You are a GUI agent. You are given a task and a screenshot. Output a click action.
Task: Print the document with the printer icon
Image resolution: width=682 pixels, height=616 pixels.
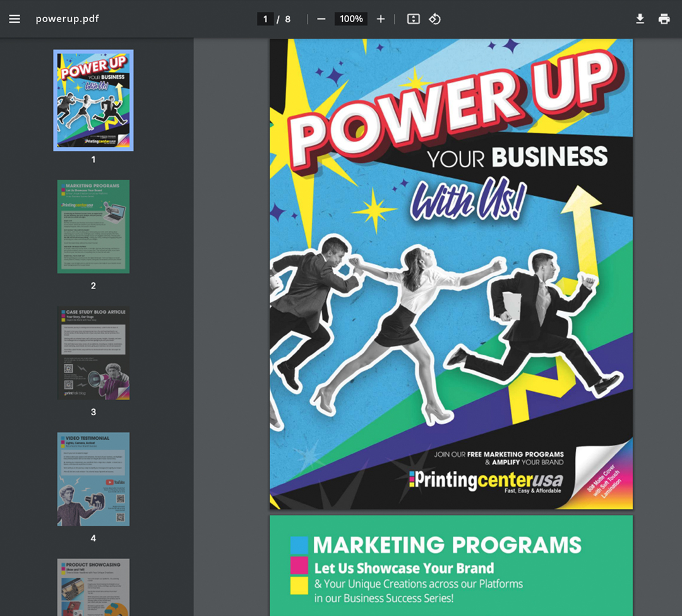(664, 19)
